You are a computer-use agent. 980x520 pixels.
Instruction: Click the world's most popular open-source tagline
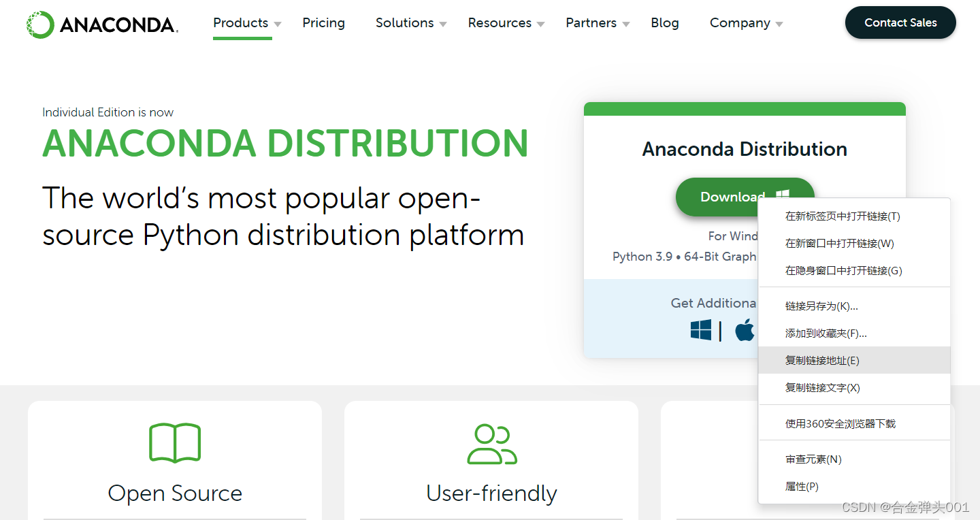pyautogui.click(x=283, y=216)
